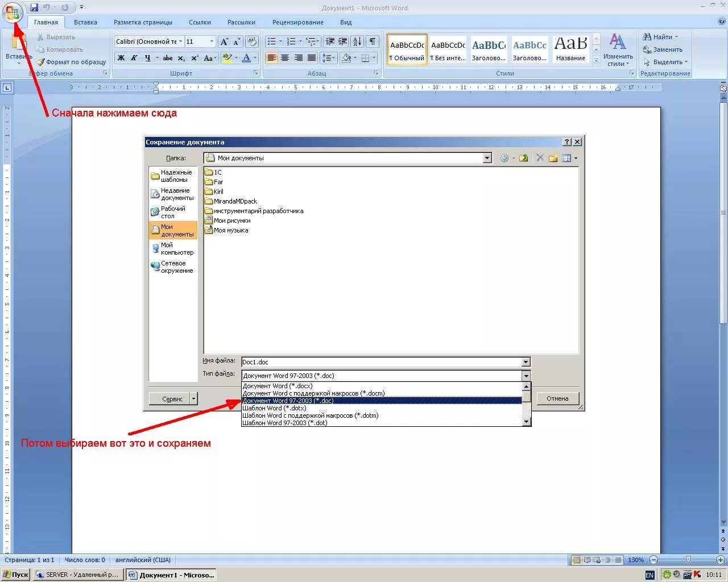Click the Clear Formatting icon
Viewport: 728px width, 582px height.
pos(253,41)
